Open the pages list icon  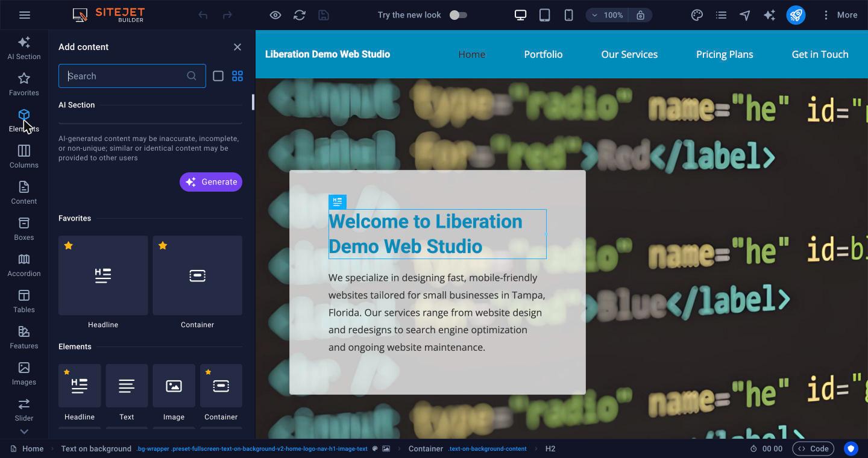point(721,15)
